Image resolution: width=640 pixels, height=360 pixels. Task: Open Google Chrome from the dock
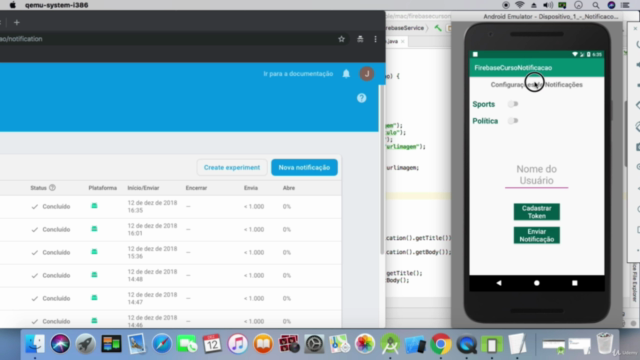[x=441, y=344]
